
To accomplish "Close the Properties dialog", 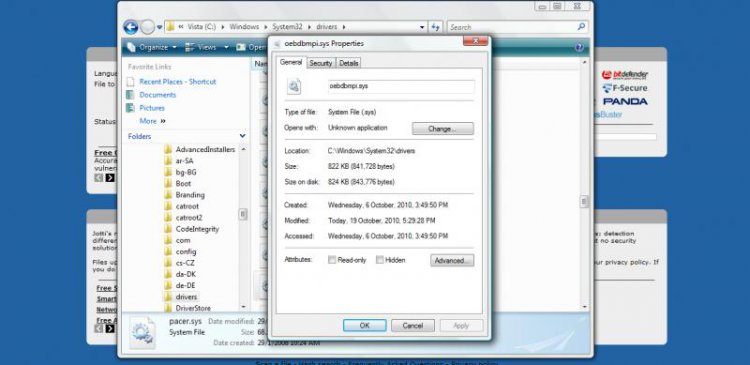I will [474, 42].
